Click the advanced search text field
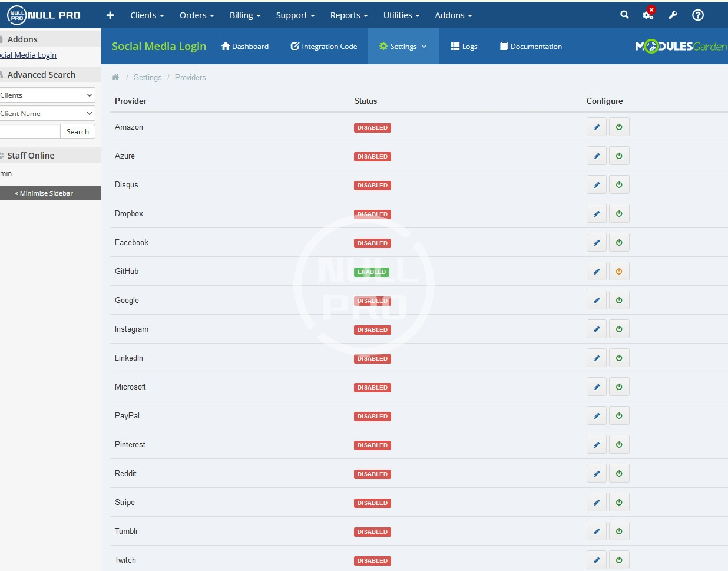This screenshot has height=571, width=728. [29, 132]
